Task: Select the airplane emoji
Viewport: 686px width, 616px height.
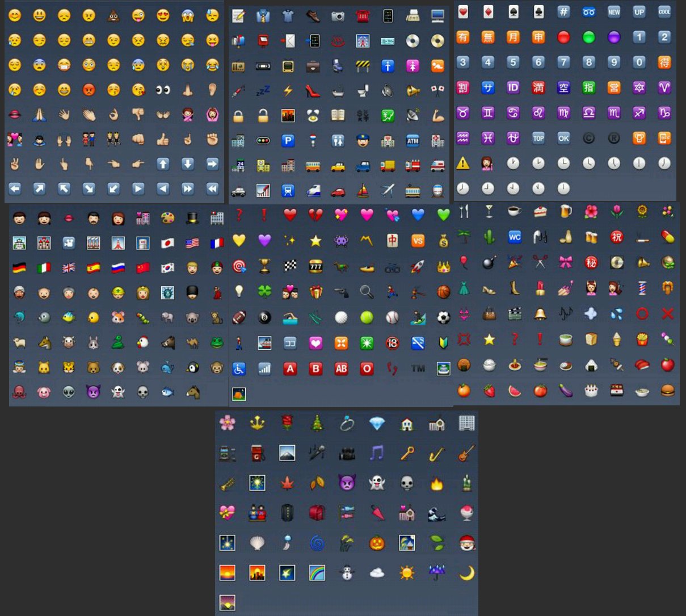Action: (388, 190)
